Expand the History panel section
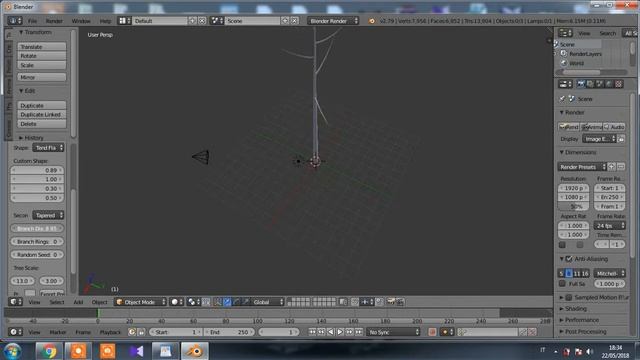 (x=31, y=138)
